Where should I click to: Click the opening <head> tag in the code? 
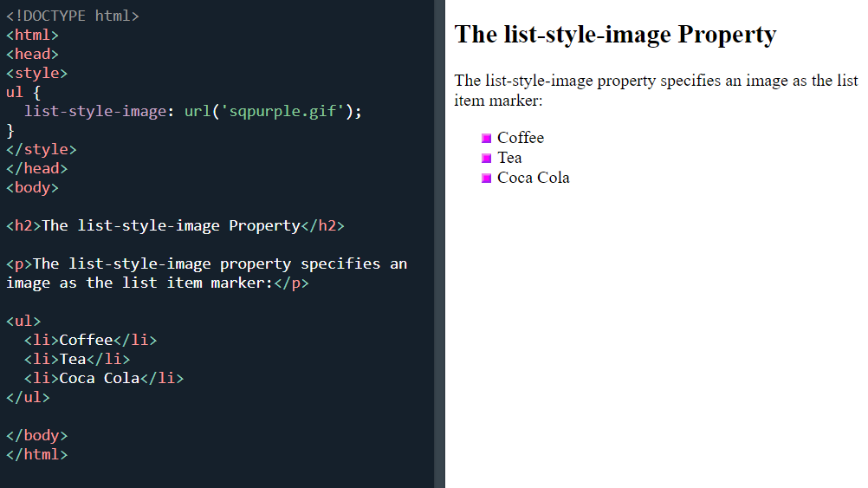click(32, 55)
